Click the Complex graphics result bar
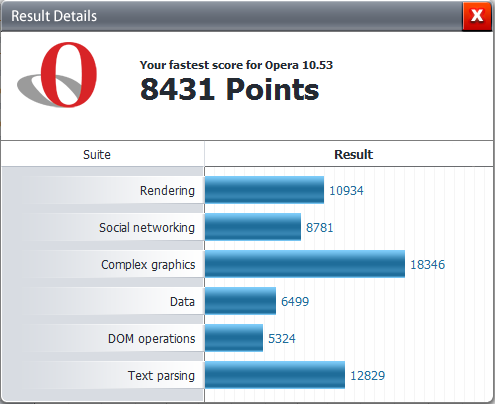This screenshot has height=404, width=495. [x=305, y=264]
